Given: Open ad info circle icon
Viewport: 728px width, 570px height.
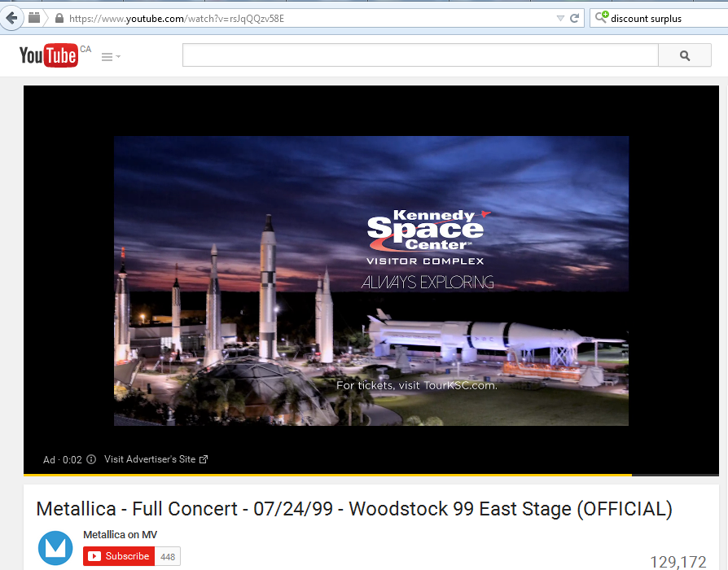Looking at the screenshot, I should click(x=91, y=459).
